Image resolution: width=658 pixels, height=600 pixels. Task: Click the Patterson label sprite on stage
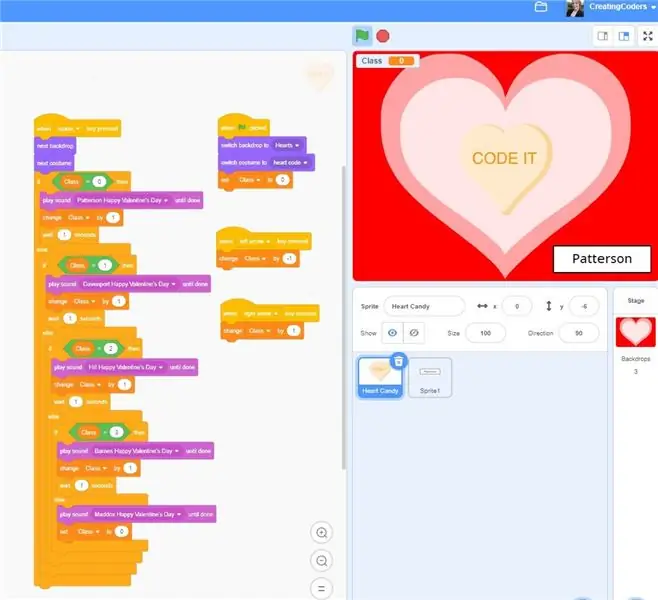(602, 259)
